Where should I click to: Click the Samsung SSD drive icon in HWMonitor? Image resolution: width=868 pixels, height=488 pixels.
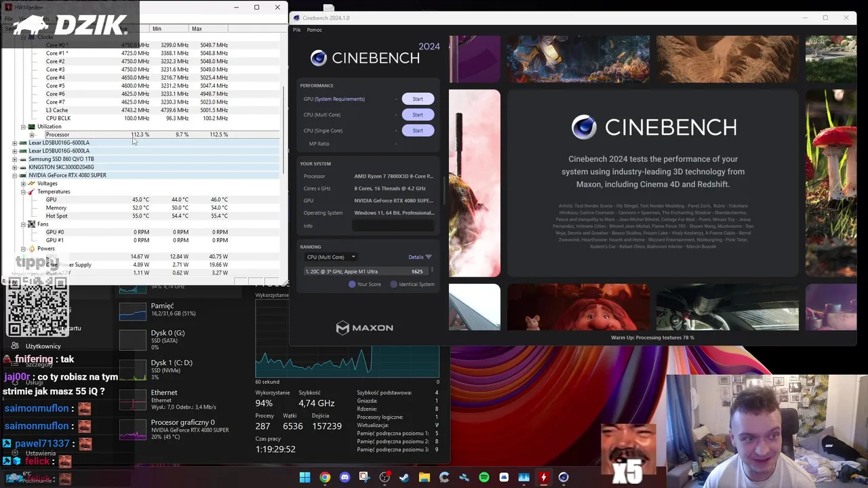coord(23,159)
